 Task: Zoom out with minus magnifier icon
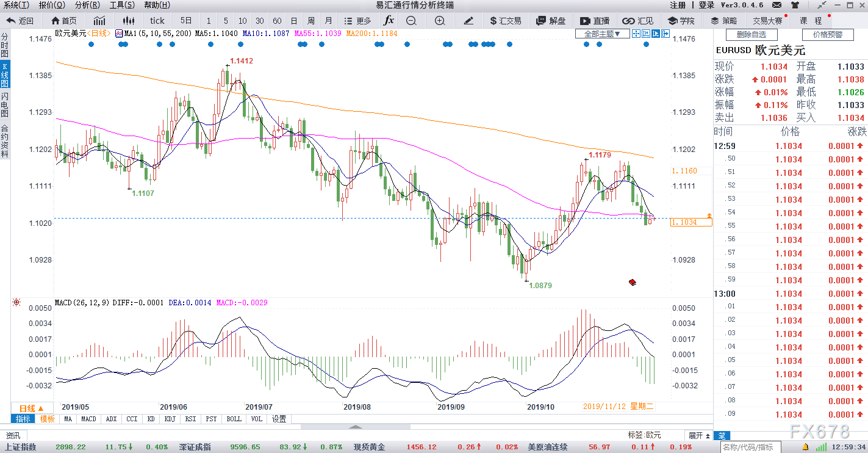point(411,20)
